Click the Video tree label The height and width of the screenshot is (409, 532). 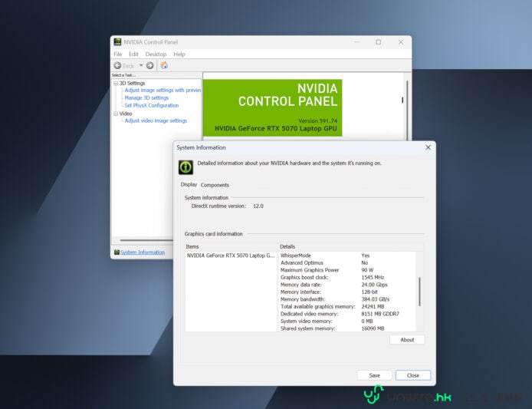126,114
